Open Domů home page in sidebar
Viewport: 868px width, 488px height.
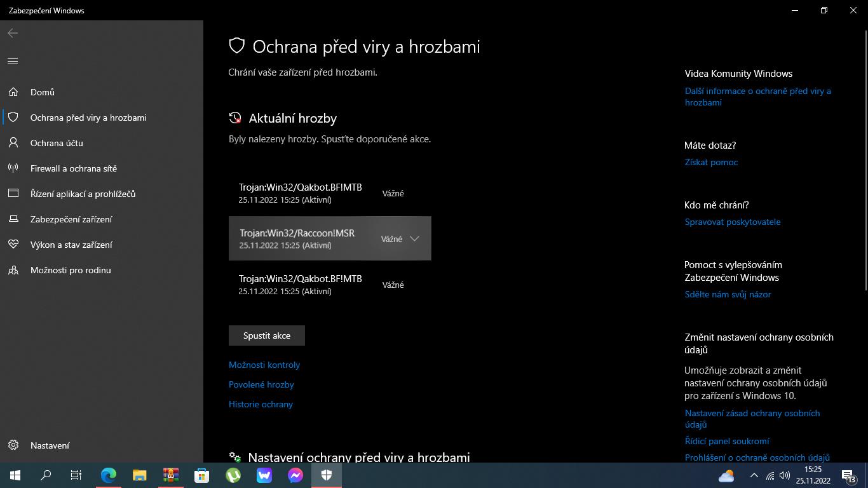(x=43, y=92)
